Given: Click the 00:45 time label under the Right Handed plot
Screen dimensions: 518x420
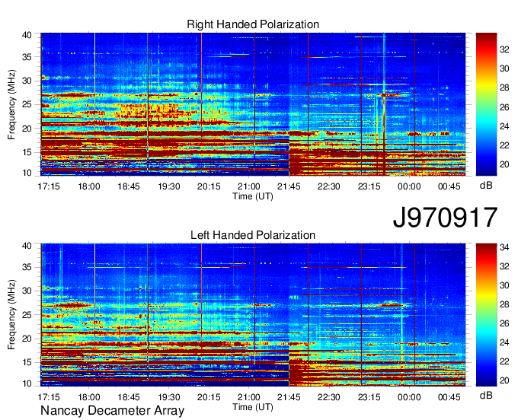Looking at the screenshot, I should click(x=449, y=186).
